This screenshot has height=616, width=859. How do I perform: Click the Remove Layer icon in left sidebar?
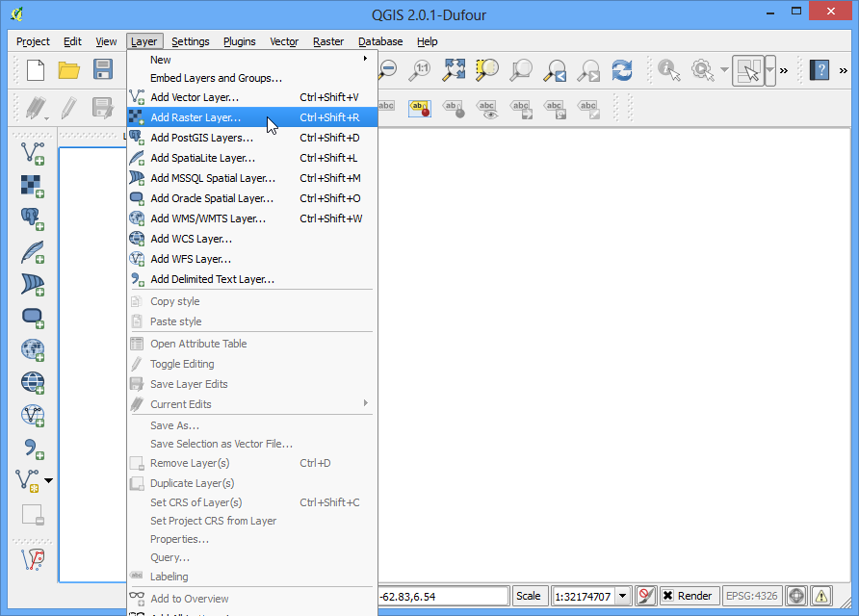pyautogui.click(x=33, y=515)
